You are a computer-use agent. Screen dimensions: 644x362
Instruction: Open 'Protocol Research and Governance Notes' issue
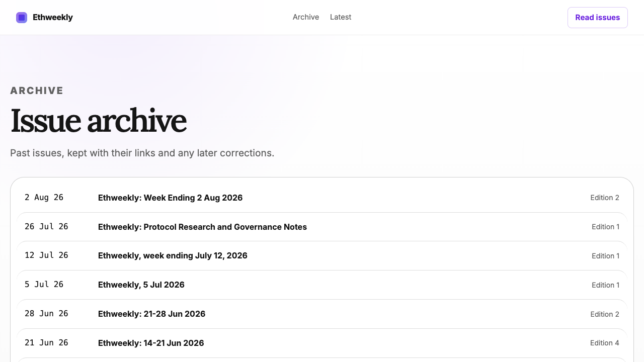(x=203, y=227)
